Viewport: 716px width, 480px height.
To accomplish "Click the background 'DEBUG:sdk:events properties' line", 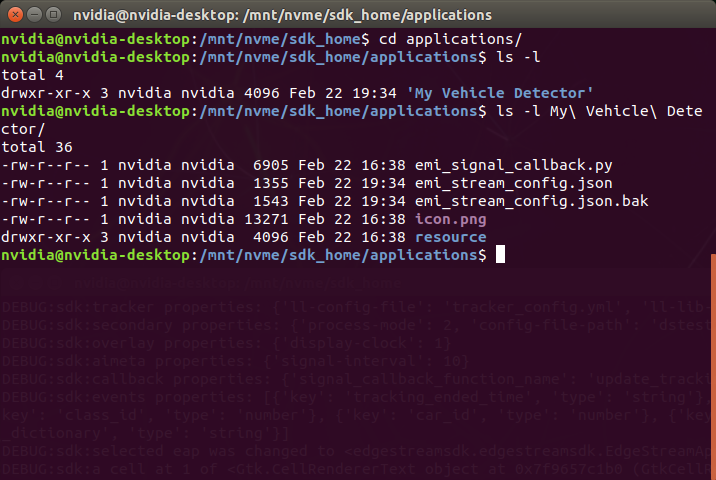I will 356,397.
